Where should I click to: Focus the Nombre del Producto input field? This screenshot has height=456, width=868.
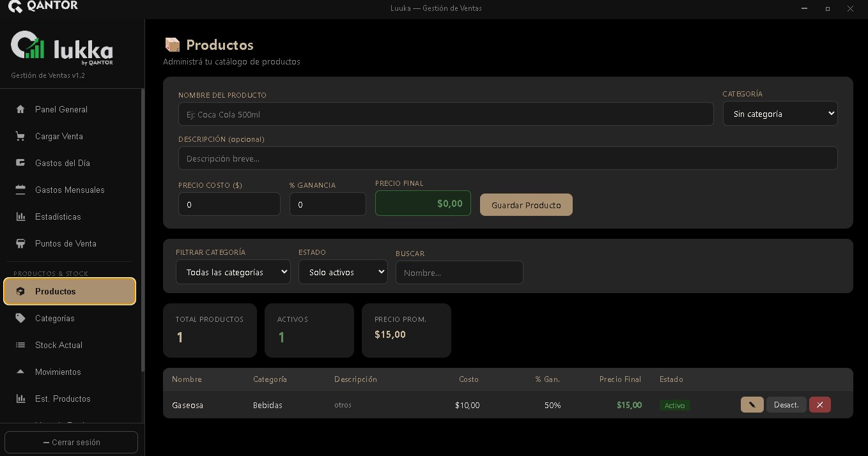click(446, 114)
